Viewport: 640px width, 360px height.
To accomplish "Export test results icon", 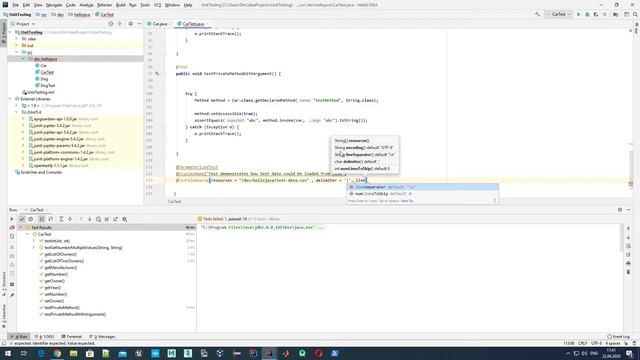I will coord(116,219).
